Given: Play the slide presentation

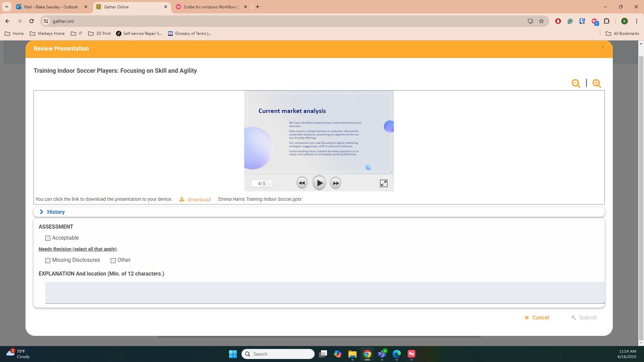Looking at the screenshot, I should coord(319,183).
